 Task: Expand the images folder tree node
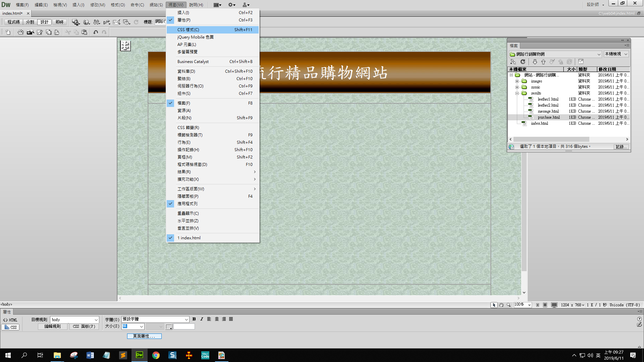517,81
